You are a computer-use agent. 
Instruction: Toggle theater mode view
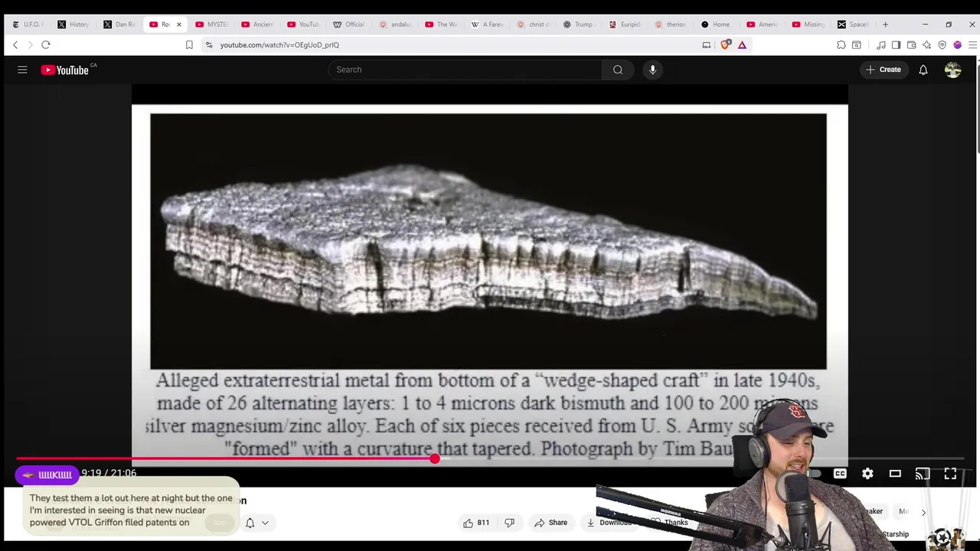click(x=895, y=474)
